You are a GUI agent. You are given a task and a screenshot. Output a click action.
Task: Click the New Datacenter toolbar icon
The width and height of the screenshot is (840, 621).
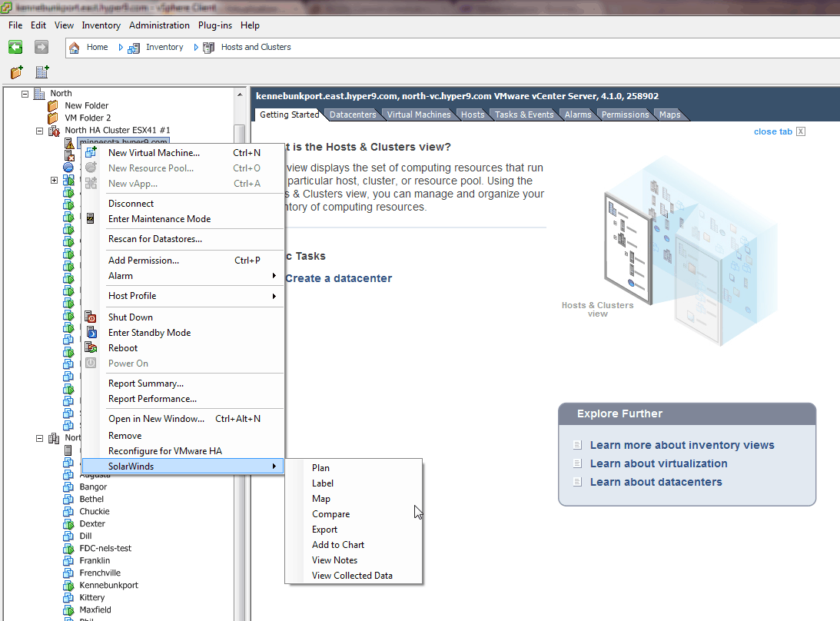42,71
